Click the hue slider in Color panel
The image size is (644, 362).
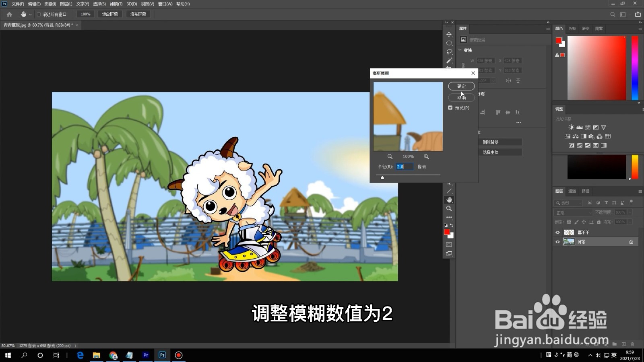pyautogui.click(x=635, y=68)
